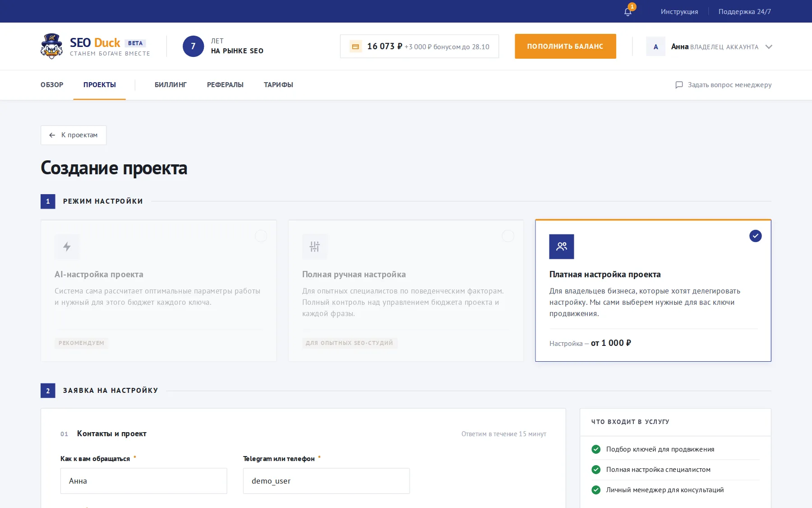Open the Инструкция link
Image resolution: width=812 pixels, height=508 pixels.
[679, 12]
